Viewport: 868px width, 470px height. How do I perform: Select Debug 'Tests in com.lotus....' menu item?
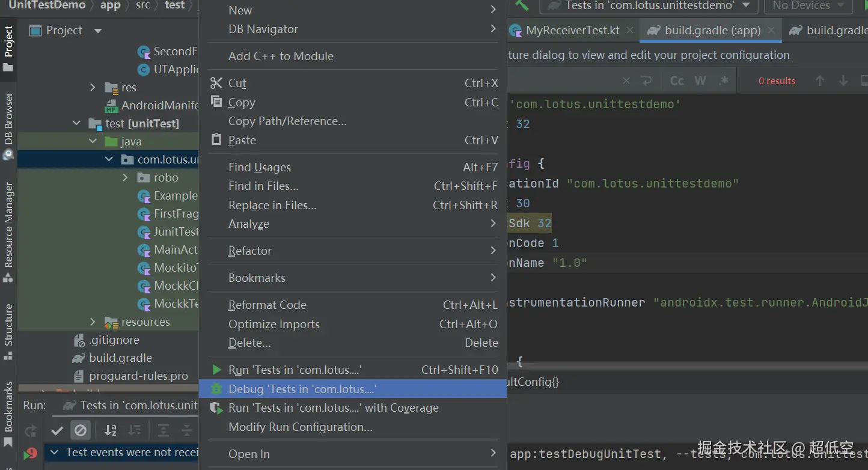click(x=302, y=389)
